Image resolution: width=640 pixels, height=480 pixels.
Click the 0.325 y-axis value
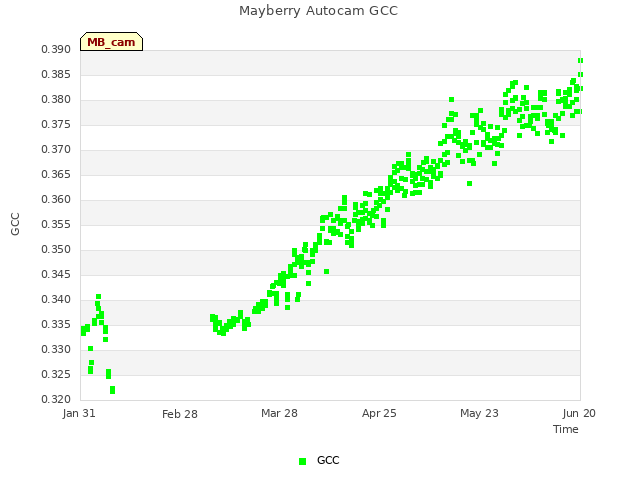tap(56, 374)
